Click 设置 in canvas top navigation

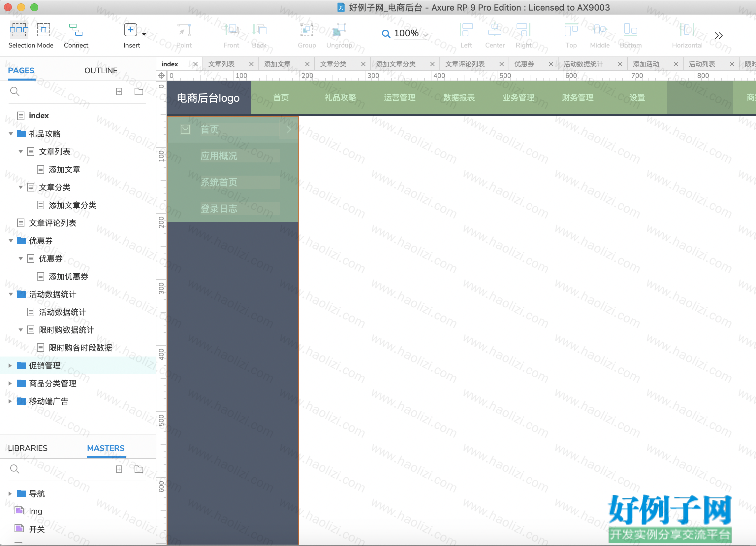(x=637, y=98)
